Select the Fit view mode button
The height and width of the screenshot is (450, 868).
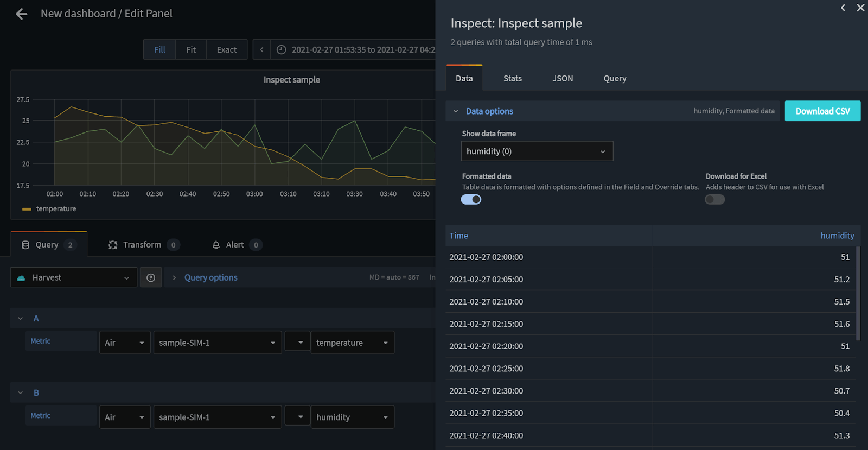tap(191, 50)
